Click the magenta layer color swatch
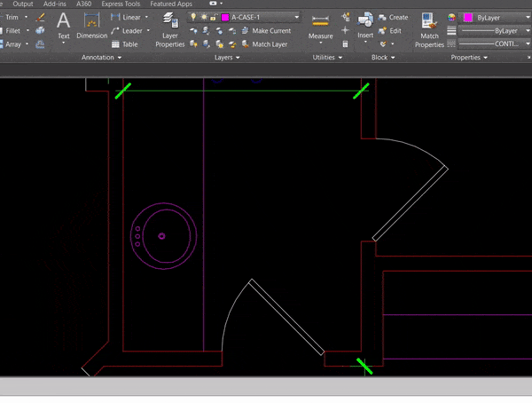 coord(225,18)
